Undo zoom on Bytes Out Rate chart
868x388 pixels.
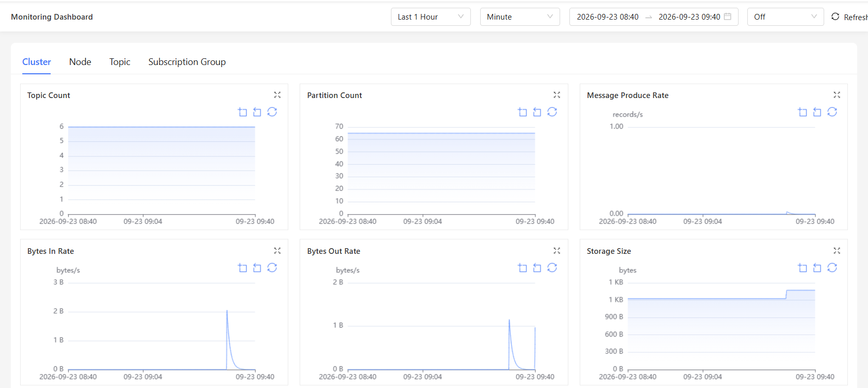(537, 268)
